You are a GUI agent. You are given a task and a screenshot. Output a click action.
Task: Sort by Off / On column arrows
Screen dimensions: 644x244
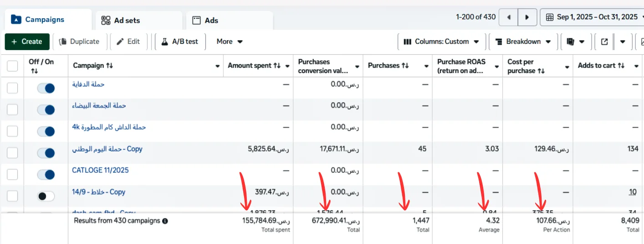35,71
